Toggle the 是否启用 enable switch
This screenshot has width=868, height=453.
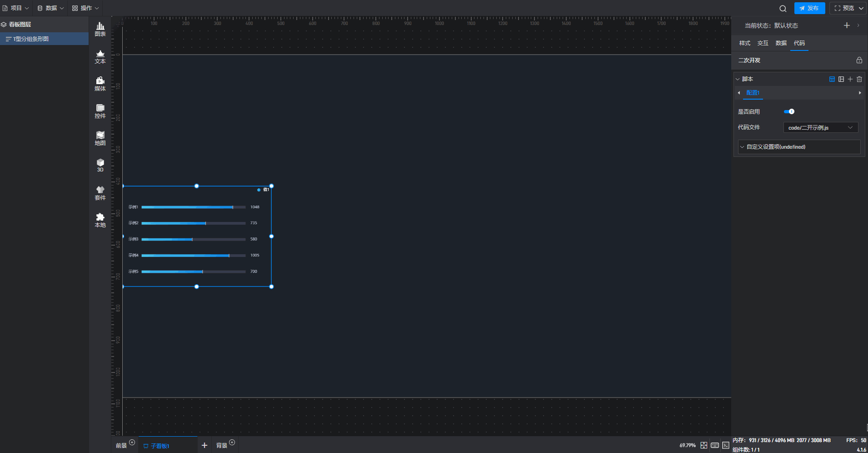pyautogui.click(x=789, y=111)
